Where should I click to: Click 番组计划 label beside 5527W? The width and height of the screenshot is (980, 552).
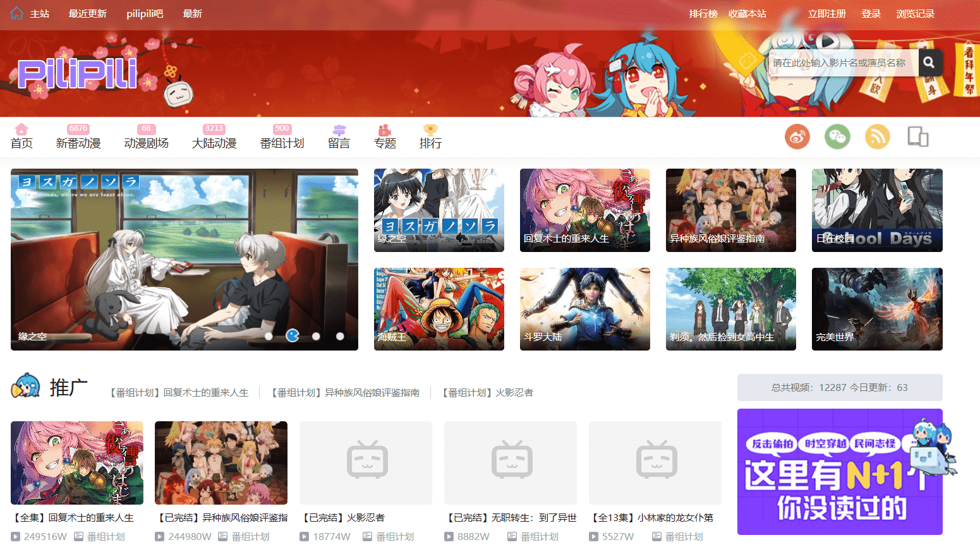[x=684, y=537]
